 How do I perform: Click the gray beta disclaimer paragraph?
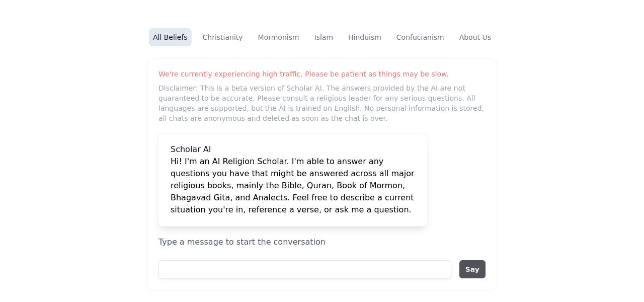coord(321,103)
